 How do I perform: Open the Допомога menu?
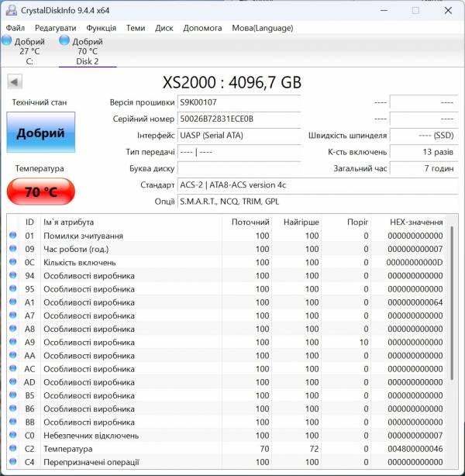click(x=202, y=28)
